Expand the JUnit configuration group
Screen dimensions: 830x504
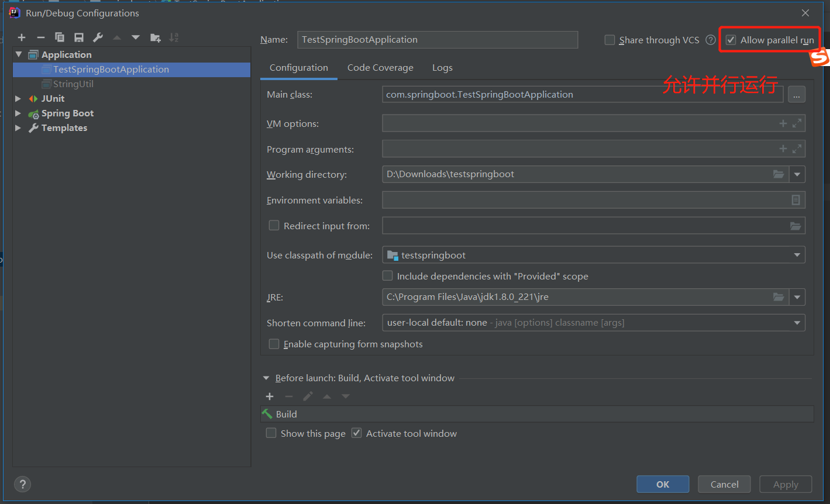(17, 98)
